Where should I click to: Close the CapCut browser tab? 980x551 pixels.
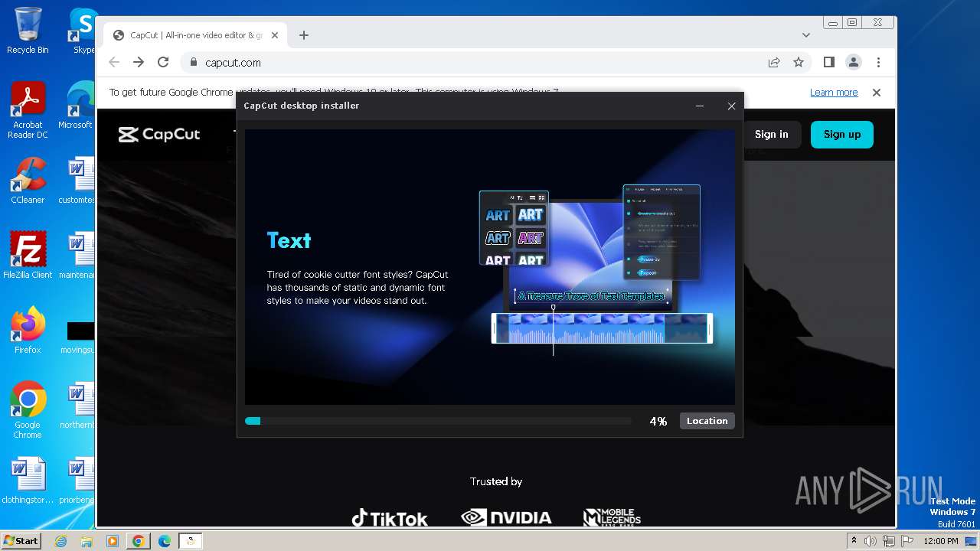[x=276, y=35]
